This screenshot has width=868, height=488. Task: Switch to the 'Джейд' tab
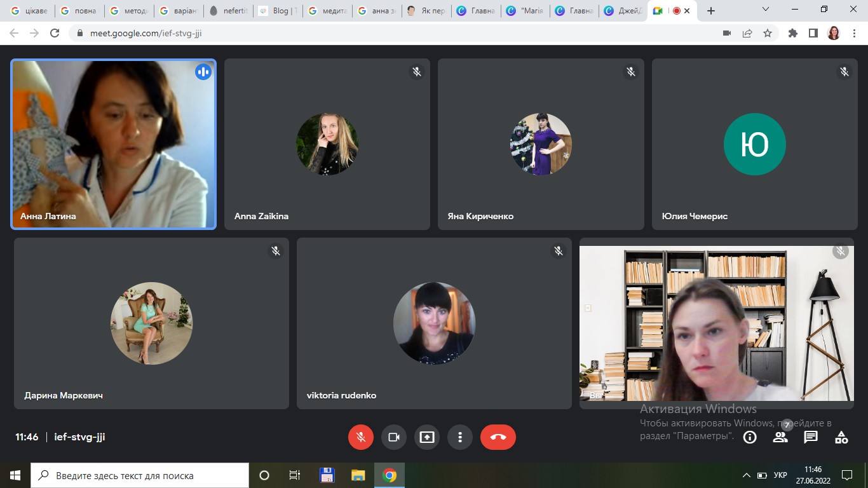pos(624,11)
